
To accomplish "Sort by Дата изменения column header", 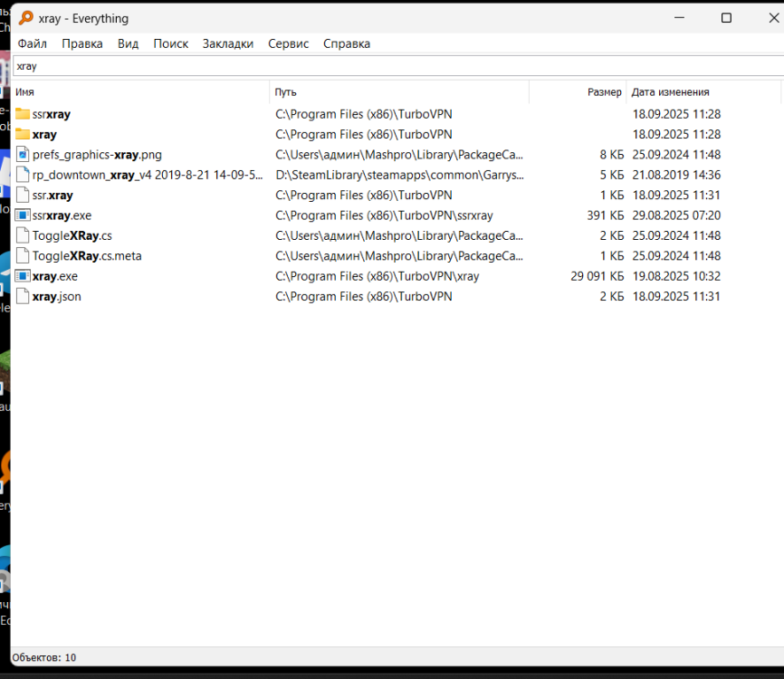I will point(703,92).
